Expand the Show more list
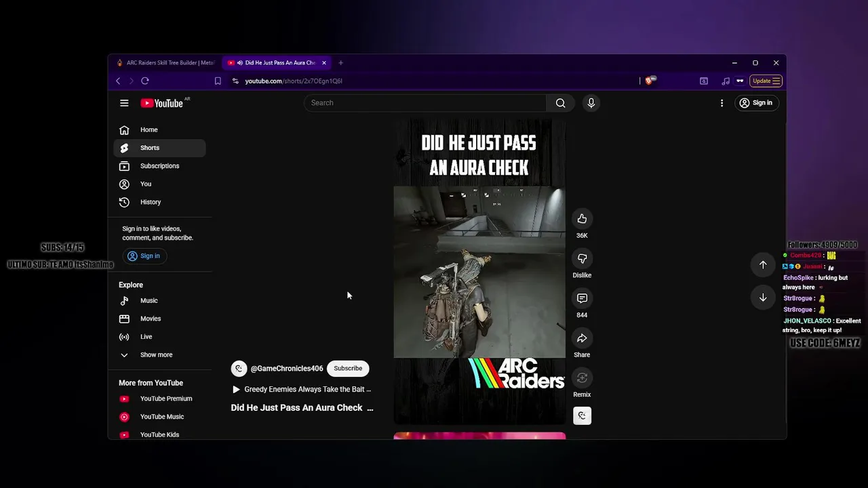 (x=159, y=354)
